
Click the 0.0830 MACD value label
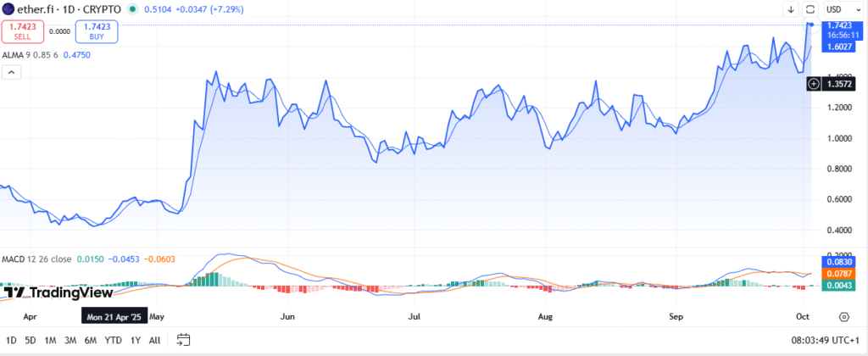838,260
